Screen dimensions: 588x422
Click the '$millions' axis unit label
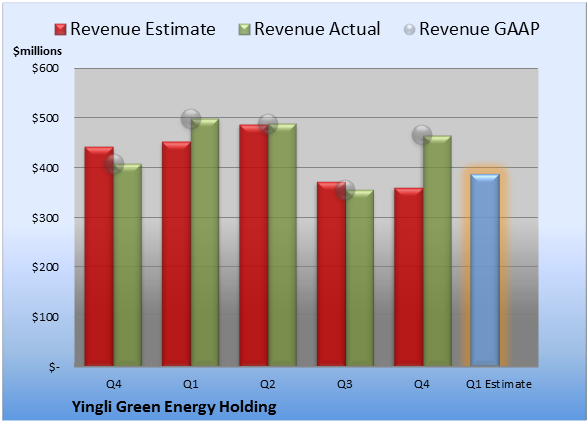click(x=37, y=51)
